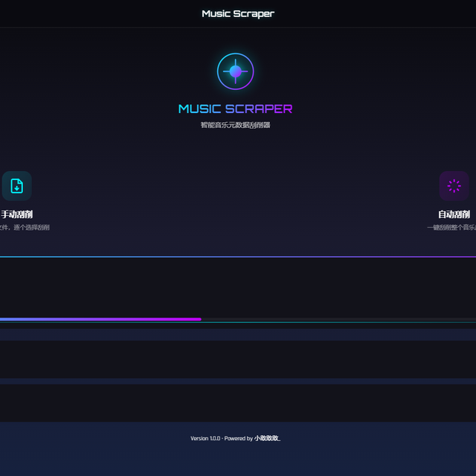Click the crosshair logo icon
Image resolution: width=476 pixels, height=476 pixels.
[x=236, y=71]
